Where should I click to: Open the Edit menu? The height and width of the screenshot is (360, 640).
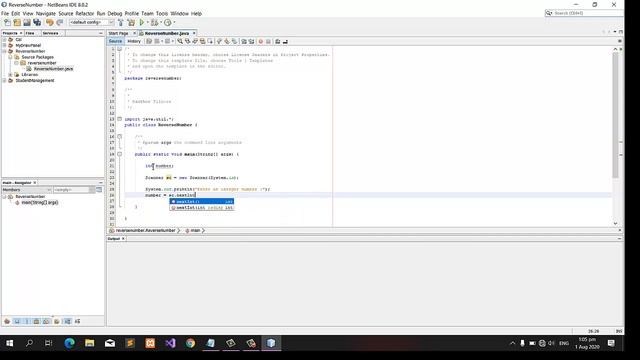pos(16,13)
